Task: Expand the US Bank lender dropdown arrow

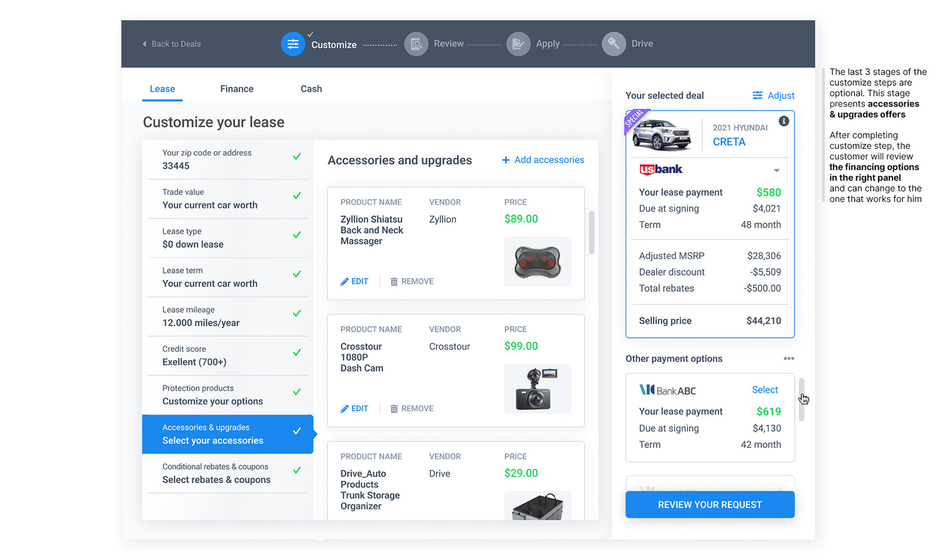Action: click(776, 171)
